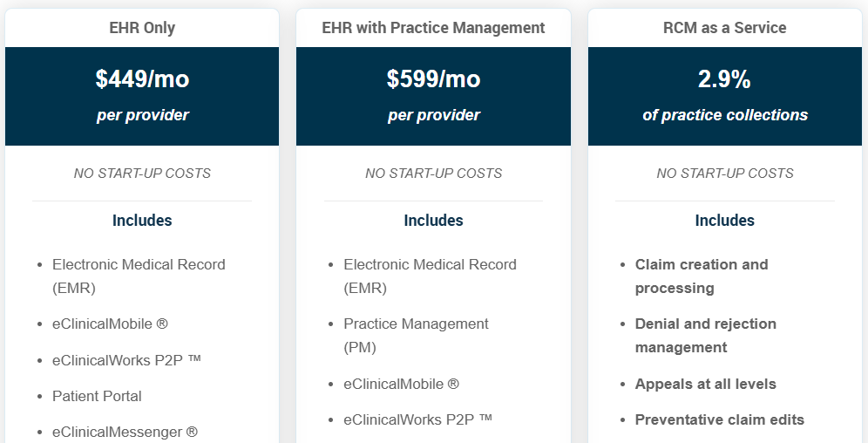The height and width of the screenshot is (443, 868).
Task: Click eClinicalWorks P2P in EHR Only list
Action: [126, 360]
